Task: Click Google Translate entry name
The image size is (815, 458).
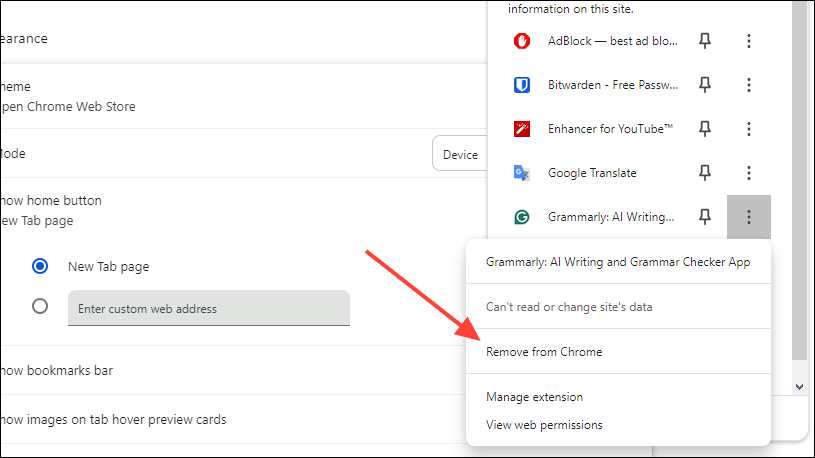Action: click(592, 173)
